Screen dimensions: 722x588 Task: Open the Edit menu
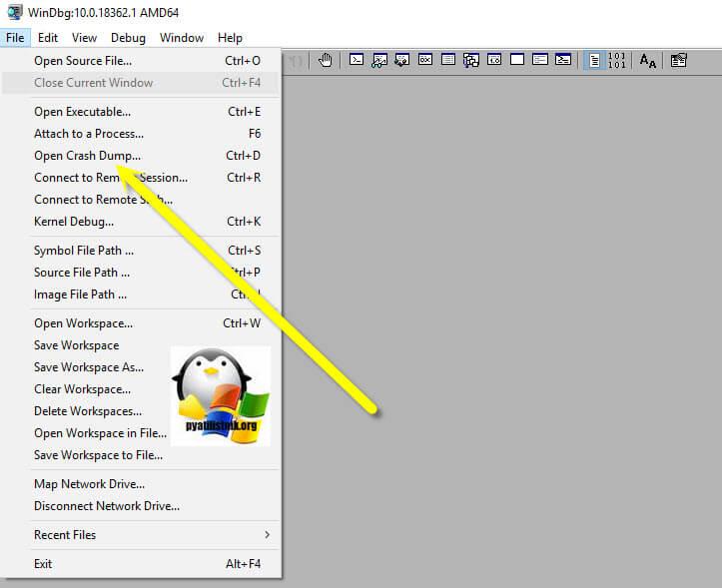click(47, 38)
